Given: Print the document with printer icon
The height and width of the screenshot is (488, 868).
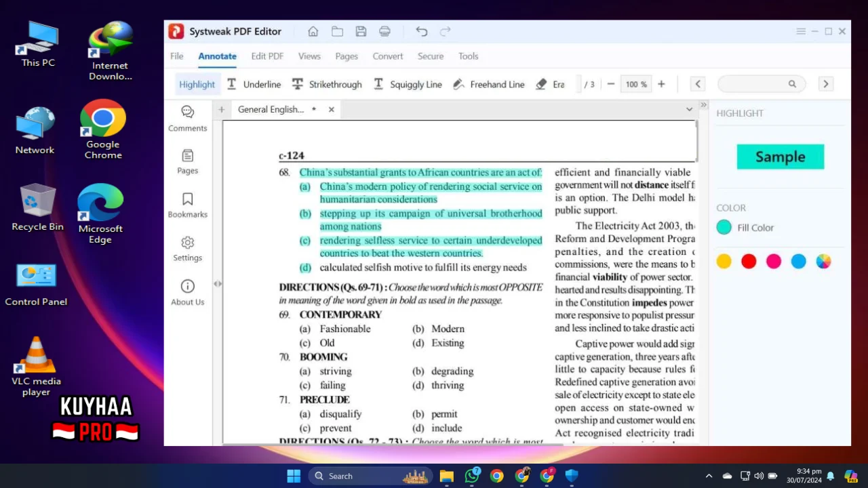Looking at the screenshot, I should tap(384, 31).
